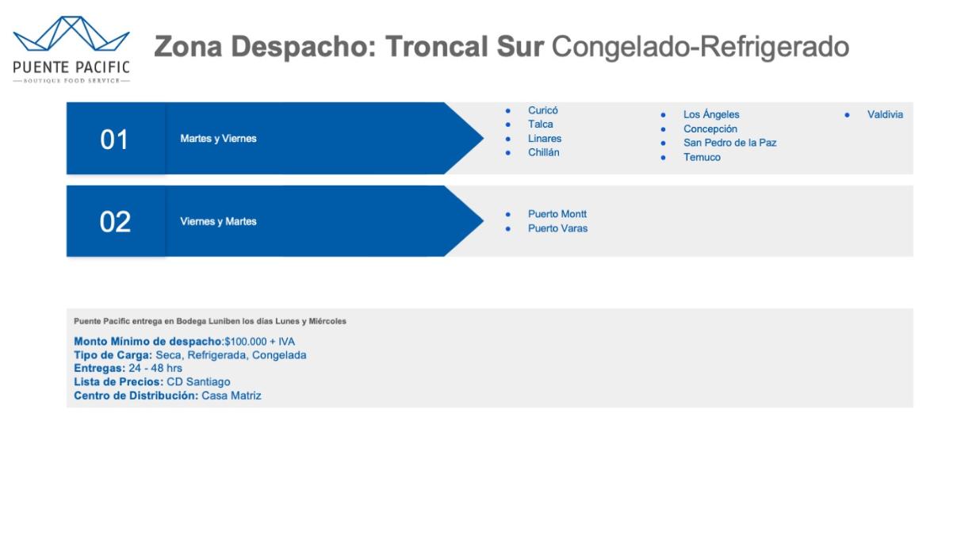Select the number 02 blue block
This screenshot has width=980, height=551.
point(115,222)
